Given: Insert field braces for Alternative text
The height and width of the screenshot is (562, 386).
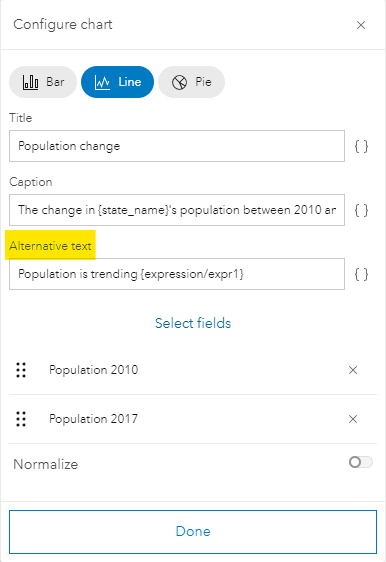Looking at the screenshot, I should (361, 274).
